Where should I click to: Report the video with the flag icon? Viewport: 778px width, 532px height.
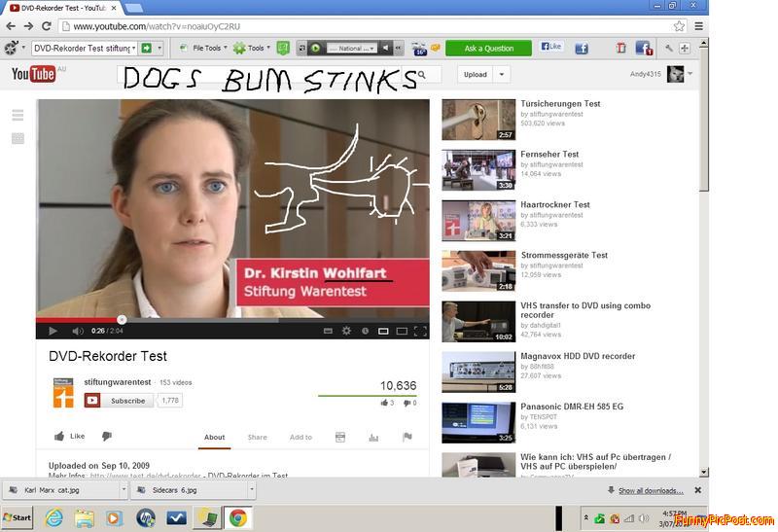407,437
